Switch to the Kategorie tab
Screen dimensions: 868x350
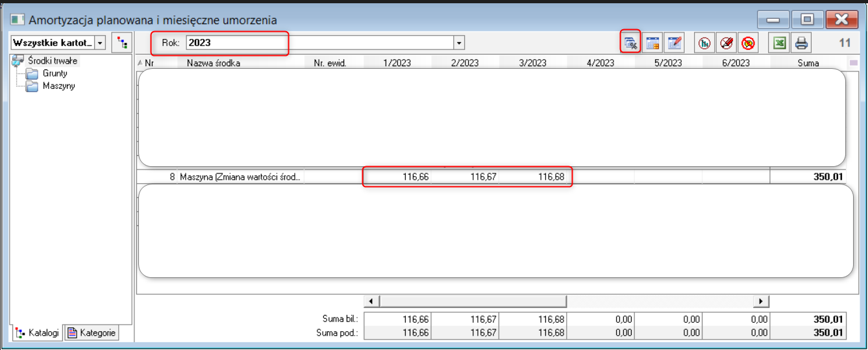click(x=92, y=332)
